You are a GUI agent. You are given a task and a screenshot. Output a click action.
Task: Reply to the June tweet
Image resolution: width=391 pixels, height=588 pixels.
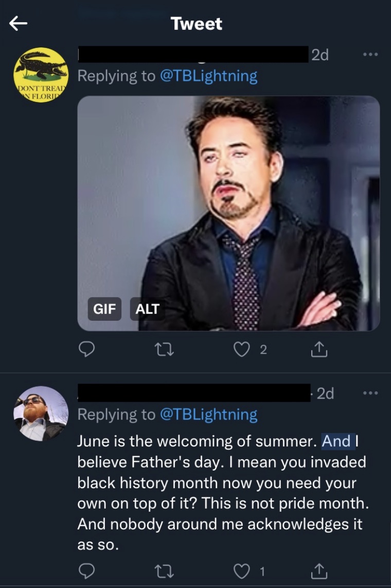click(x=85, y=571)
